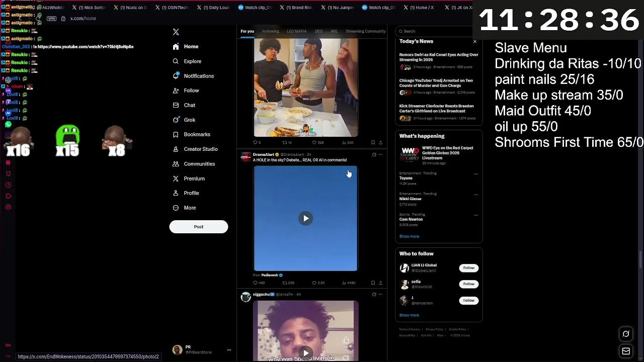This screenshot has width=644, height=362.
Task: Open the Follow page in sidebar
Action: (186, 90)
